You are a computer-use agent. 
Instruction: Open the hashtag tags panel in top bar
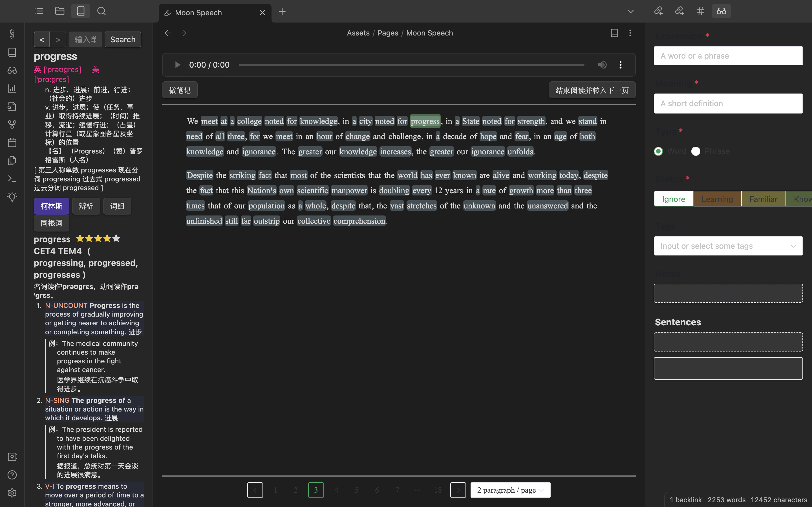point(700,11)
